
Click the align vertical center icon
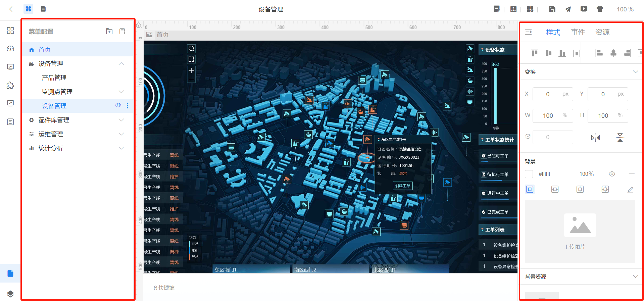click(548, 53)
